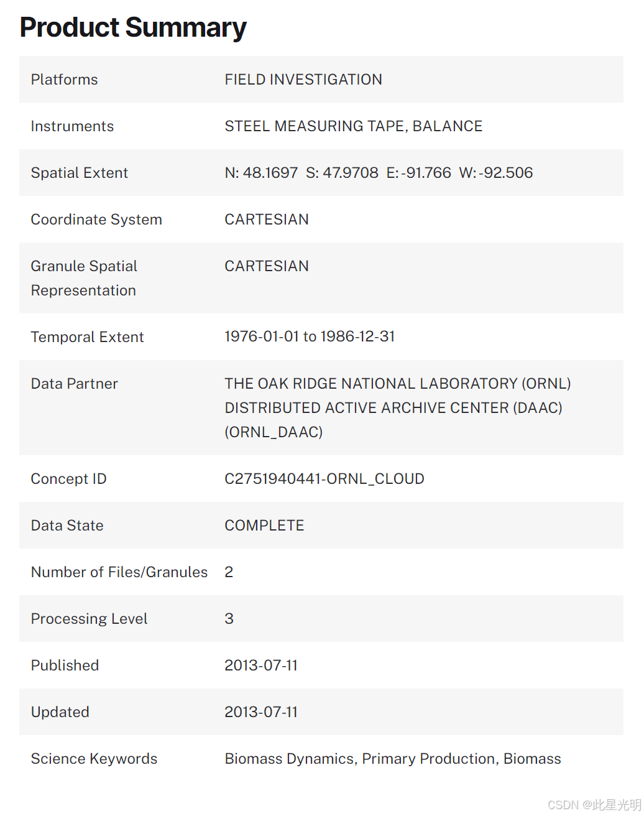Click the Processing Level label
The height and width of the screenshot is (816, 644).
[89, 619]
